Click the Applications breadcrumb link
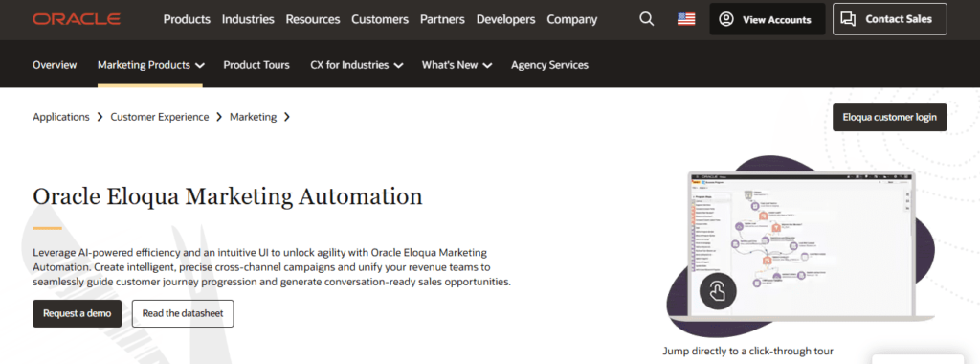Viewport: 980px width, 364px height. 61,117
